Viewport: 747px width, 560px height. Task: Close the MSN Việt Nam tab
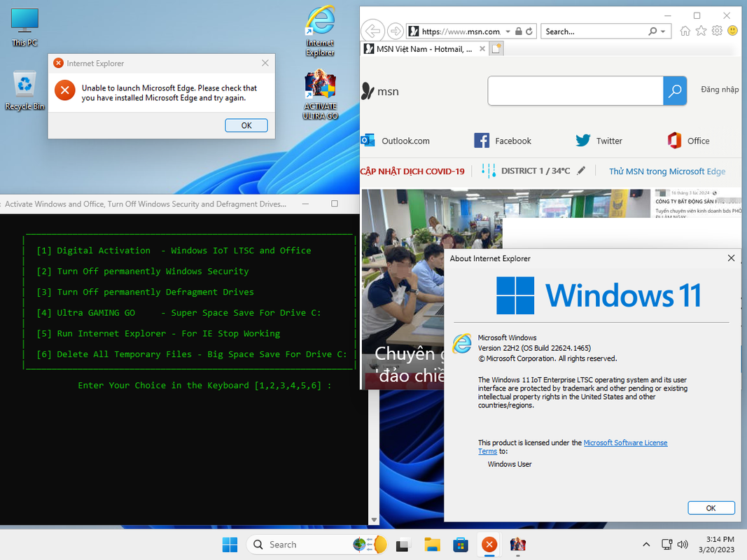(482, 48)
